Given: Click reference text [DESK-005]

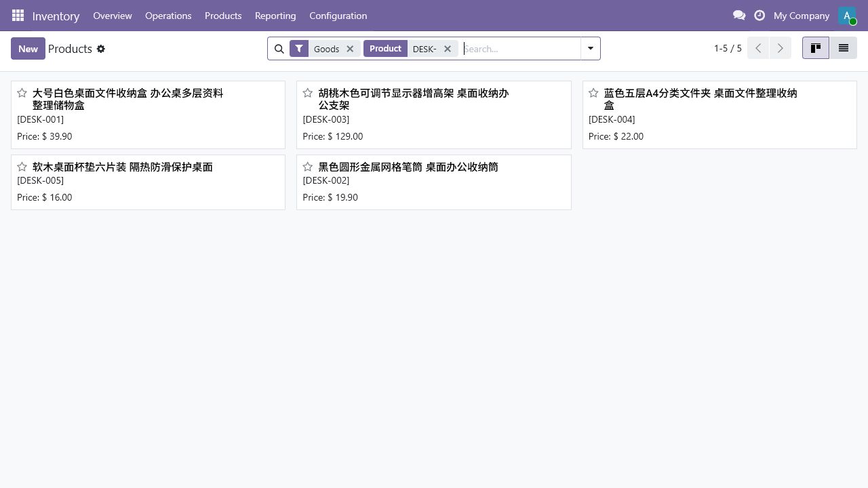Looking at the screenshot, I should [x=40, y=180].
